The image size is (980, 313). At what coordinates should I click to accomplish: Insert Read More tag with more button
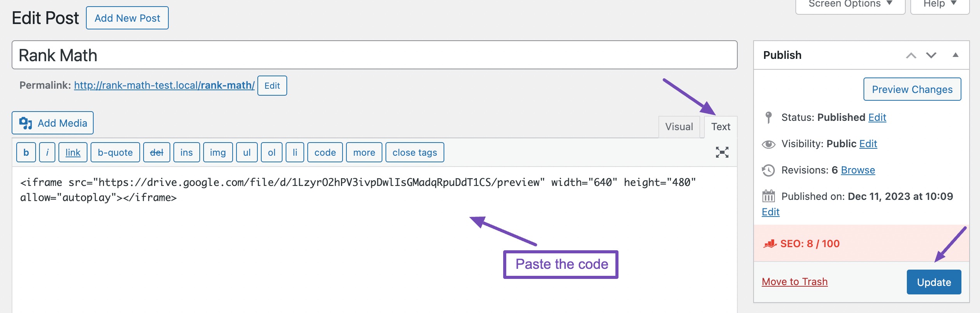(x=364, y=152)
